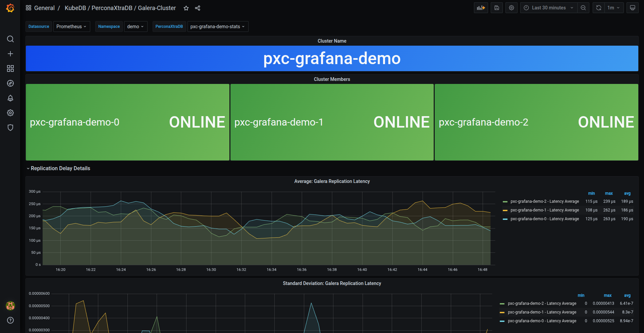The image size is (644, 333).
Task: Sort Standard Deviation legend by avg column
Action: tap(627, 295)
